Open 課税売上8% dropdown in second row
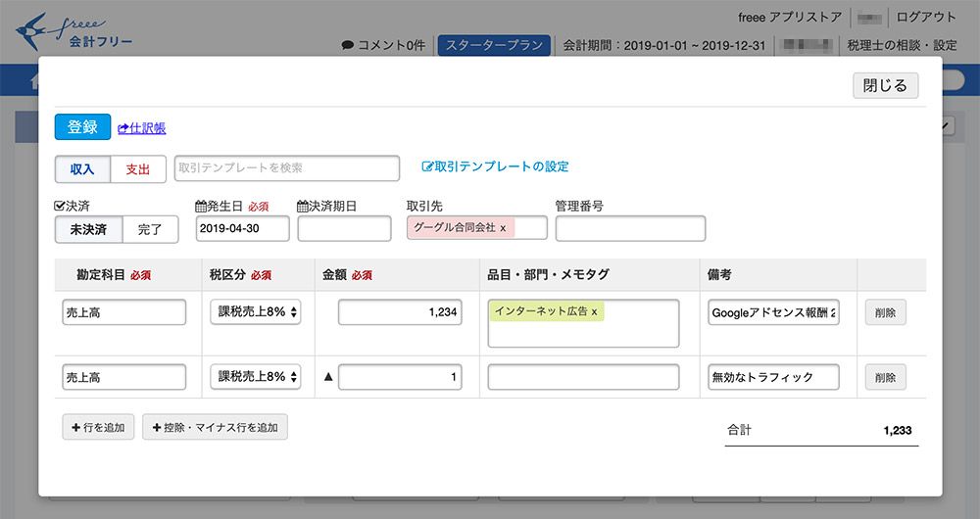The height and width of the screenshot is (519, 980). pos(255,377)
